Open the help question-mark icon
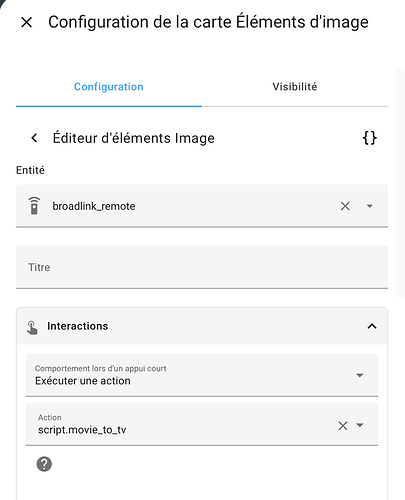 coord(44,464)
